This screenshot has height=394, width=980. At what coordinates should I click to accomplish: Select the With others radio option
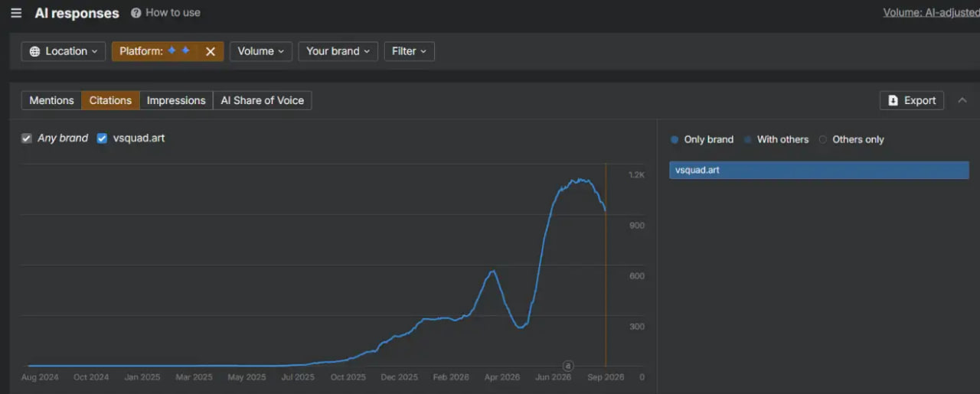tap(776, 139)
